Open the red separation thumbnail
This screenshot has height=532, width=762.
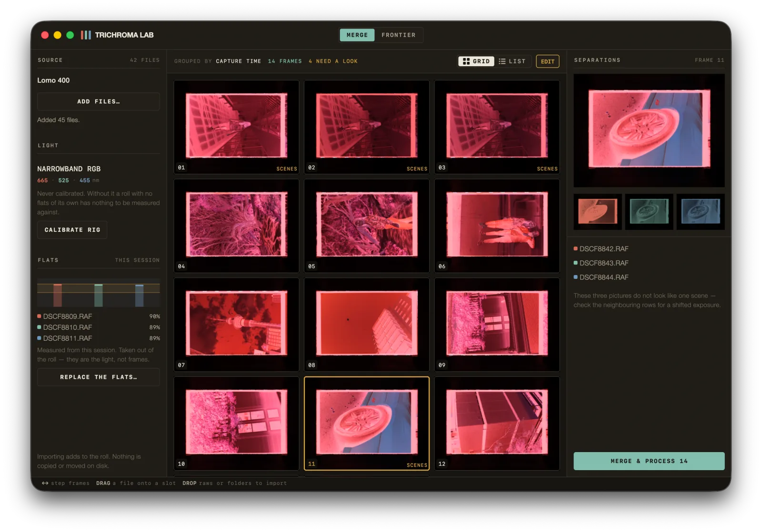[x=598, y=212]
